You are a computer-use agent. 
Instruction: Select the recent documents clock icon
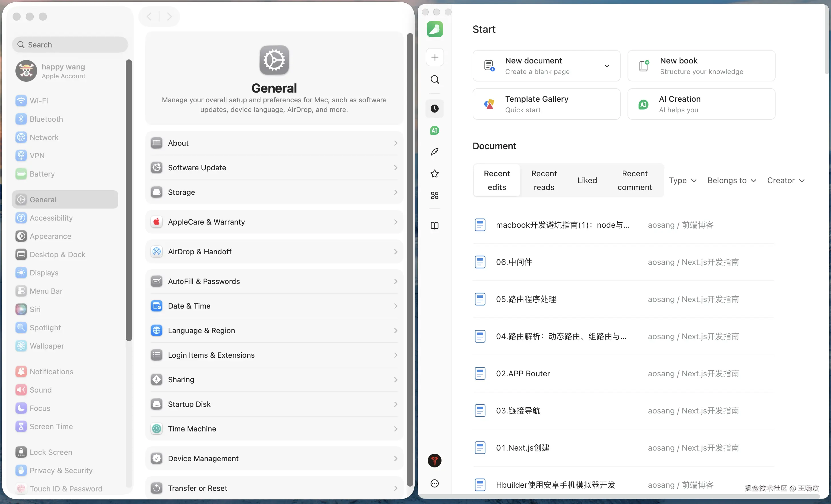(434, 109)
